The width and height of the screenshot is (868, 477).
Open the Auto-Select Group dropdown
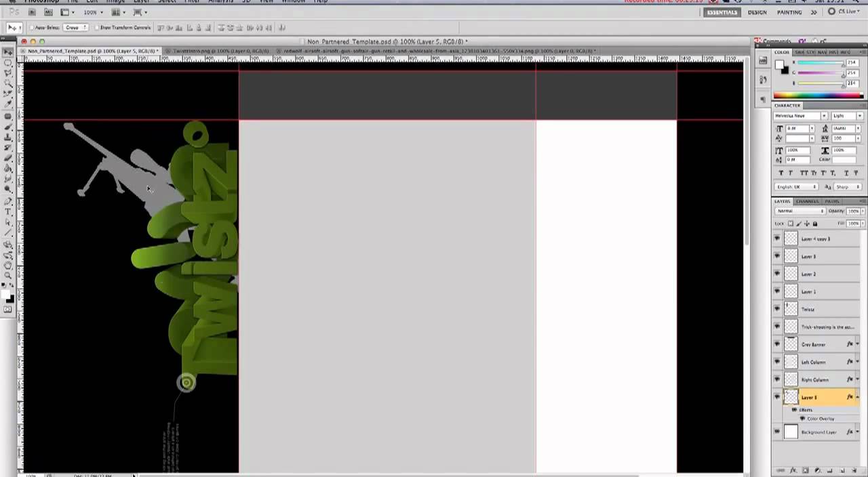pyautogui.click(x=76, y=28)
